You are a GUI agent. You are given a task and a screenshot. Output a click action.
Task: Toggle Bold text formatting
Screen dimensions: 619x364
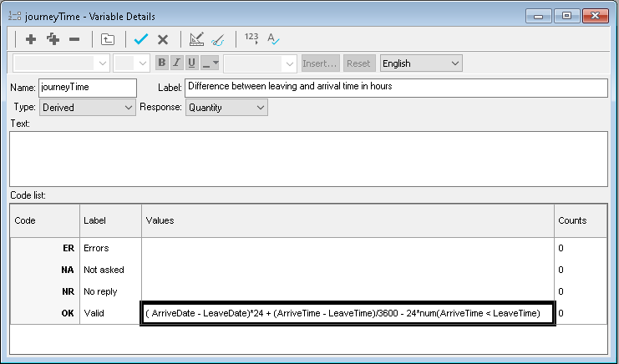(163, 63)
